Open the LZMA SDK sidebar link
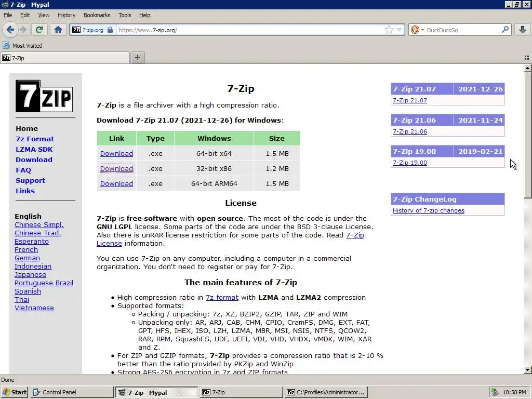The width and height of the screenshot is (532, 399). [34, 149]
